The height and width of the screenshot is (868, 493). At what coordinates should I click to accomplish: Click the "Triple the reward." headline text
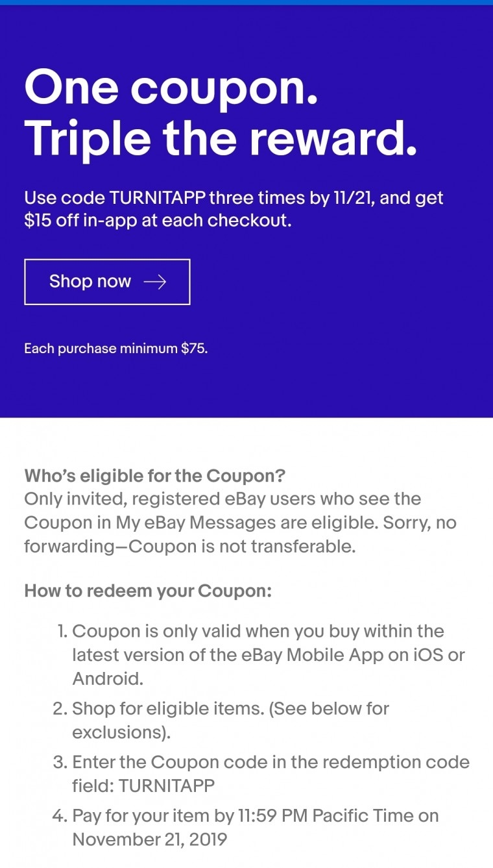[x=221, y=139]
